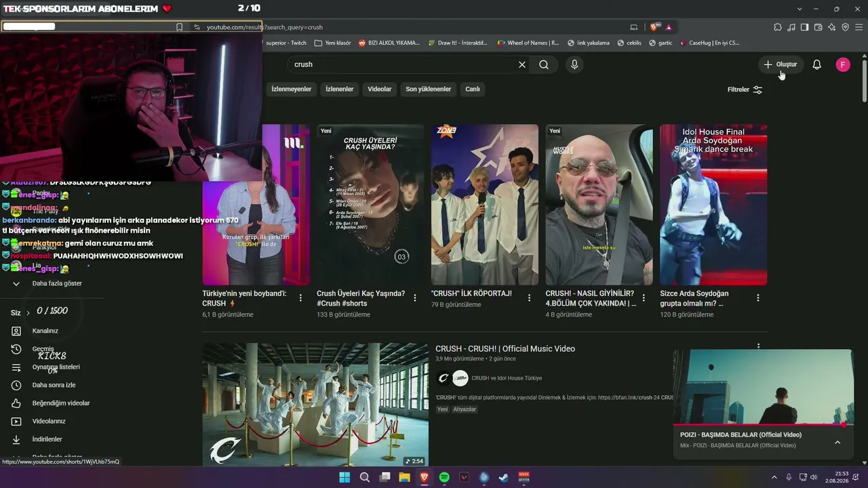Click the magnifier search button next to crush
This screenshot has height=488, width=868.
click(544, 64)
